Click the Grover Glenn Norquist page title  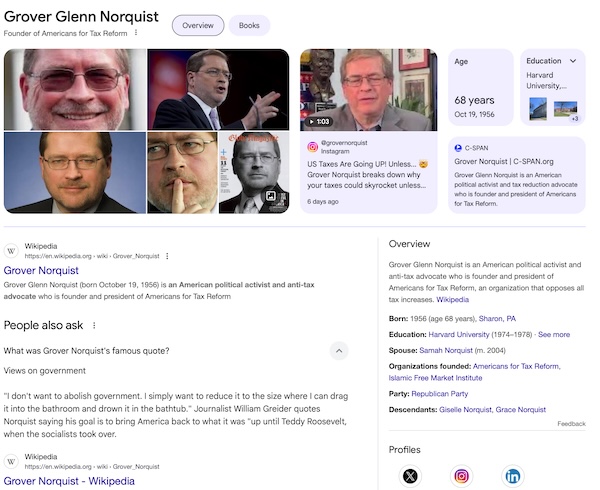click(x=81, y=16)
